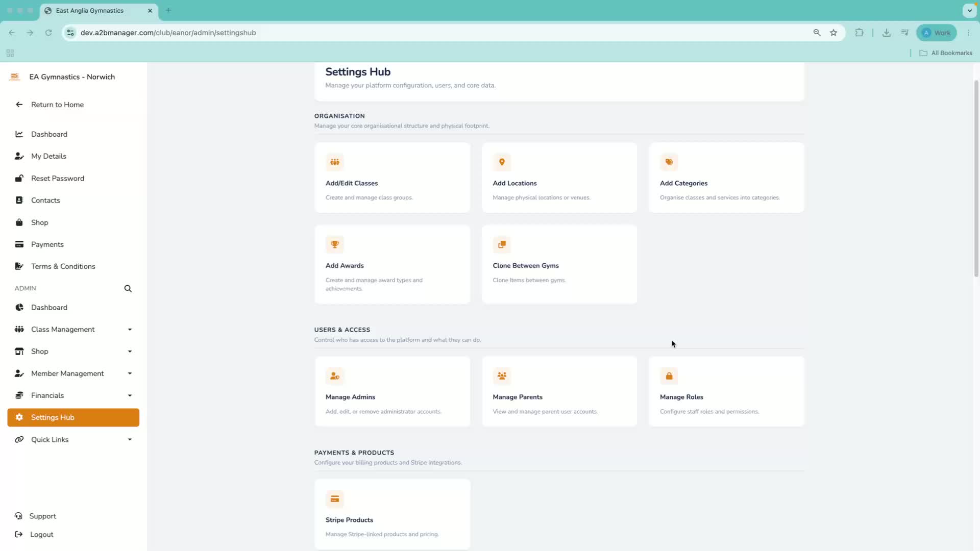Viewport: 980px width, 551px height.
Task: Click the Manage Parents group icon
Action: point(502,376)
